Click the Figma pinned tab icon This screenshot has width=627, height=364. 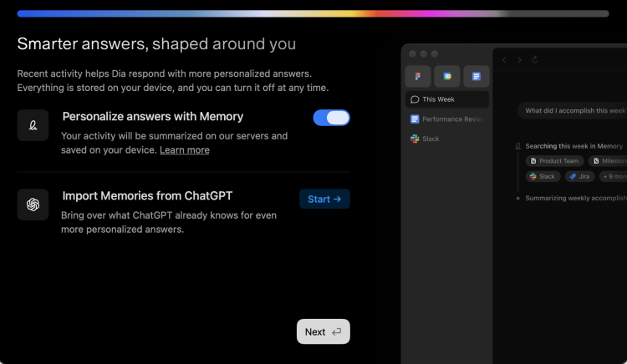click(x=418, y=76)
